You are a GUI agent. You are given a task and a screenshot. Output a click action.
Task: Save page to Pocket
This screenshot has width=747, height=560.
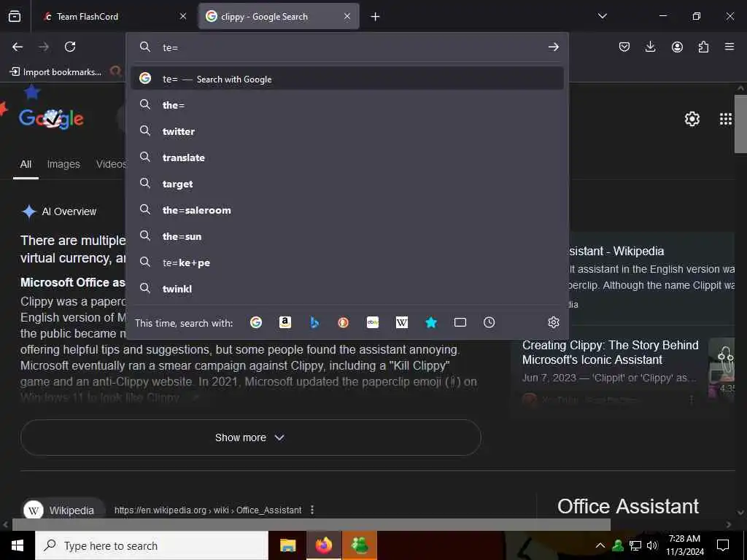[x=624, y=47]
